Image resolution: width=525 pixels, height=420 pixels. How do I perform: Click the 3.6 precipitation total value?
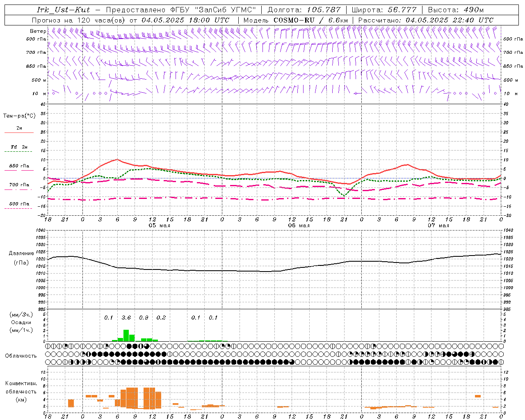(x=126, y=317)
